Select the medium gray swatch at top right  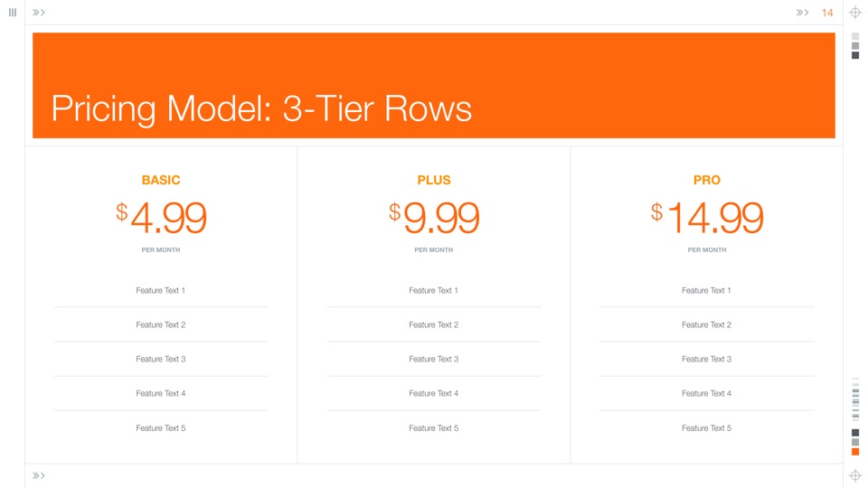(x=855, y=46)
